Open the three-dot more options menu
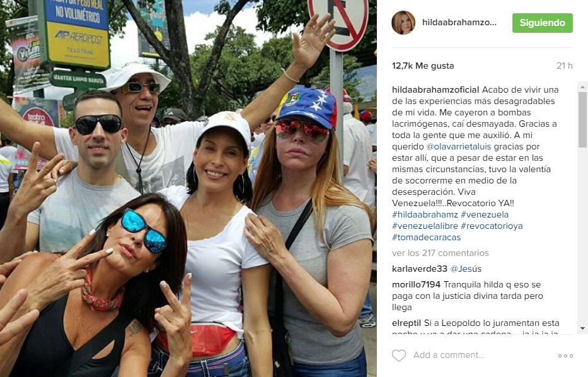The image size is (588, 377). coord(565,356)
